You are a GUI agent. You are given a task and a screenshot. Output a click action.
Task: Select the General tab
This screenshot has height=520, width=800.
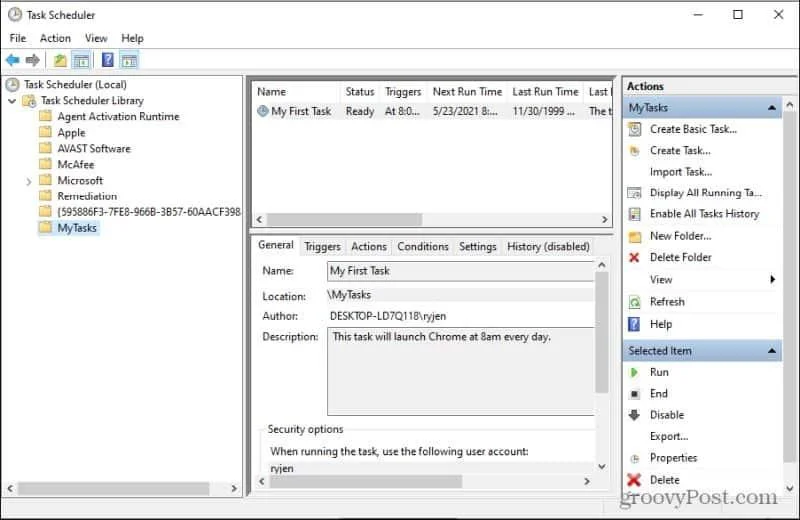[276, 245]
